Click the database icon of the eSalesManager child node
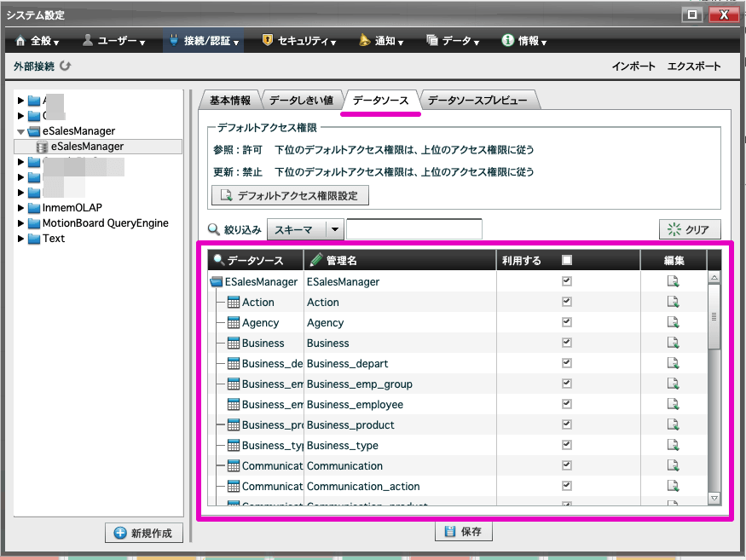The height and width of the screenshot is (560, 746). [42, 147]
